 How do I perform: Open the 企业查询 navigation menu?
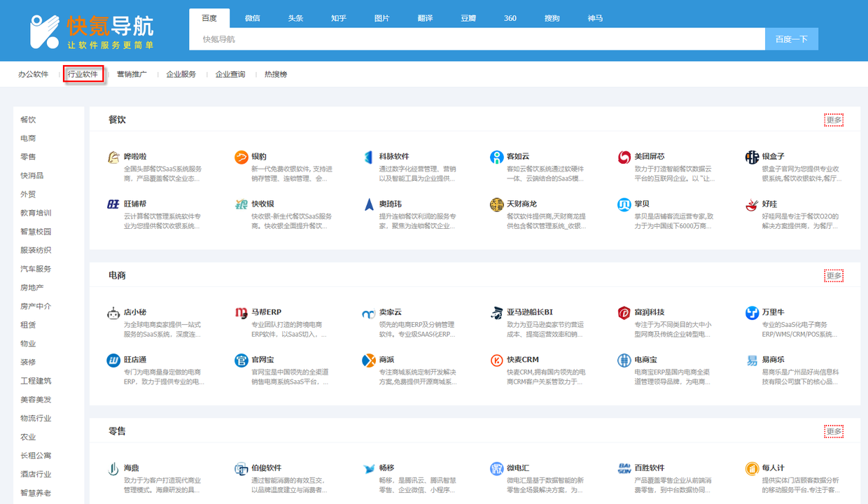coord(230,74)
